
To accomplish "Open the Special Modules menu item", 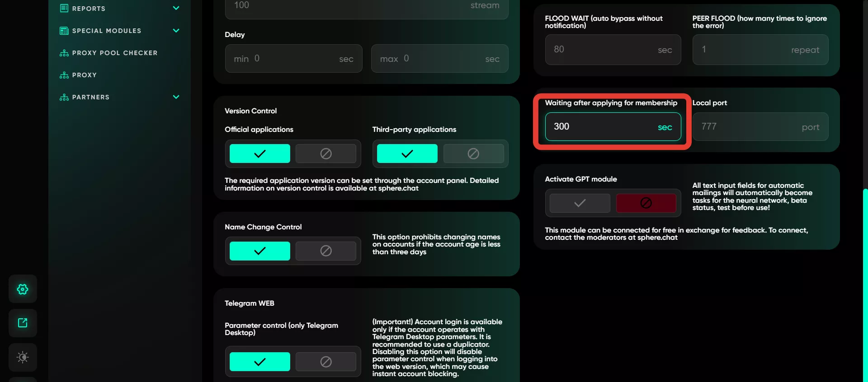I will click(x=107, y=31).
